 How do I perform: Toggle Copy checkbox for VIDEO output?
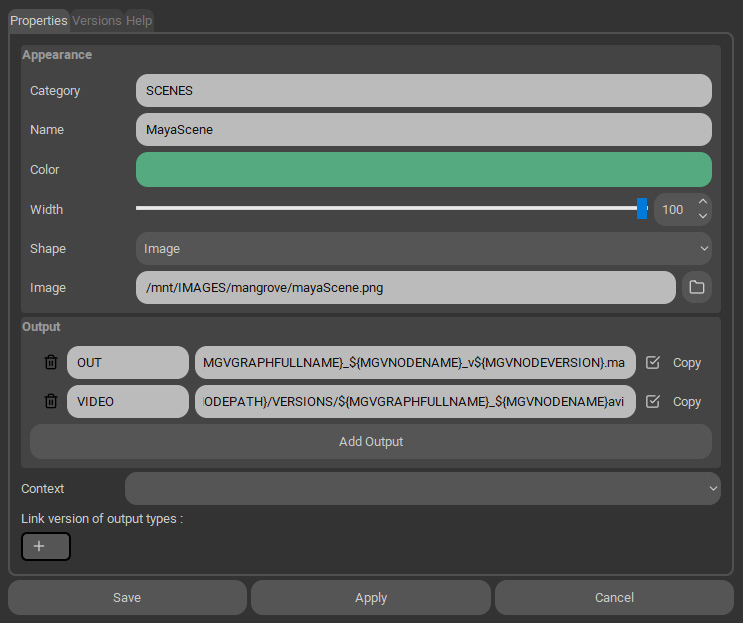tap(653, 401)
